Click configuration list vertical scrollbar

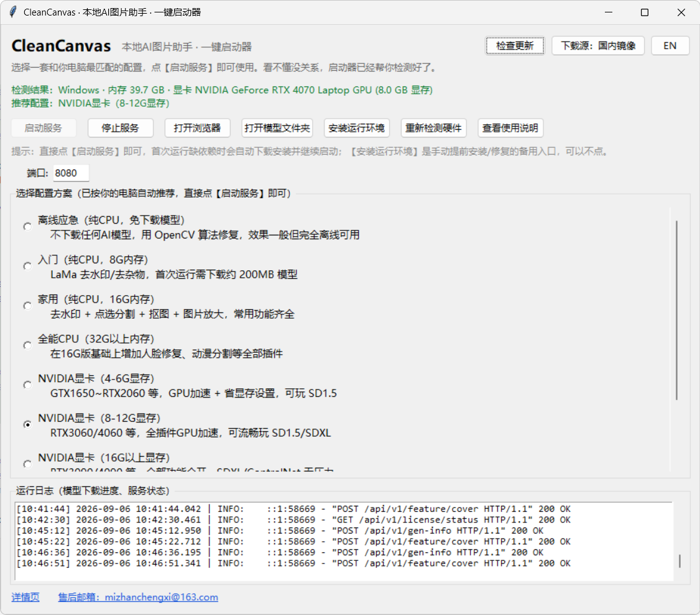point(677,310)
